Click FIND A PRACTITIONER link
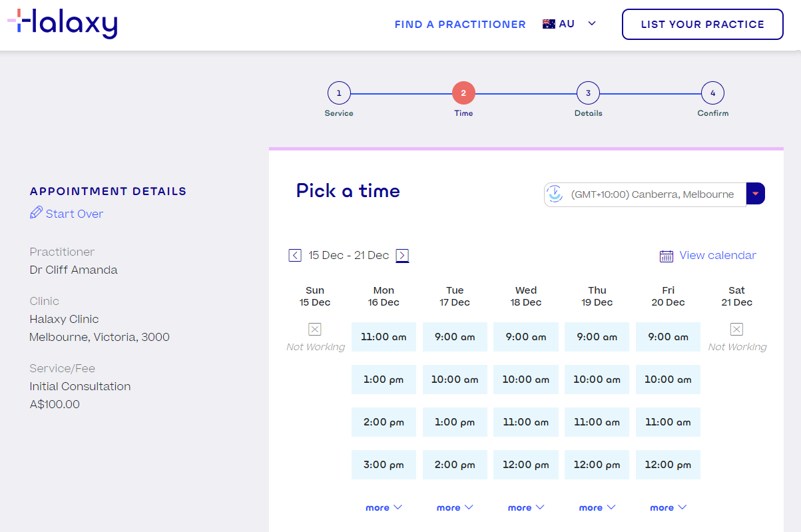The image size is (801, 532). (x=459, y=24)
